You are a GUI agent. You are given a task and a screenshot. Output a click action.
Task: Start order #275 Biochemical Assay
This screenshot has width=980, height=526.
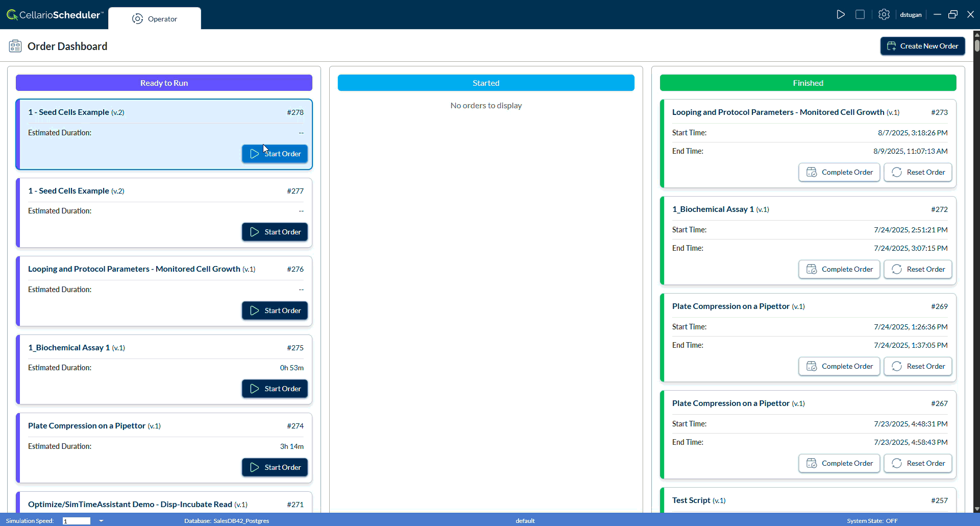(x=275, y=389)
